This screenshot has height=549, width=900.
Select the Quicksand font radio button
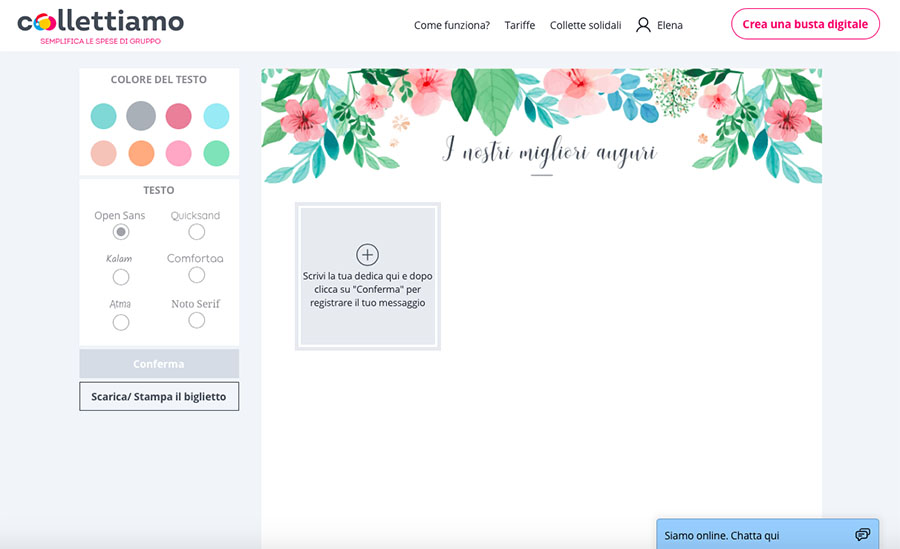tap(196, 232)
